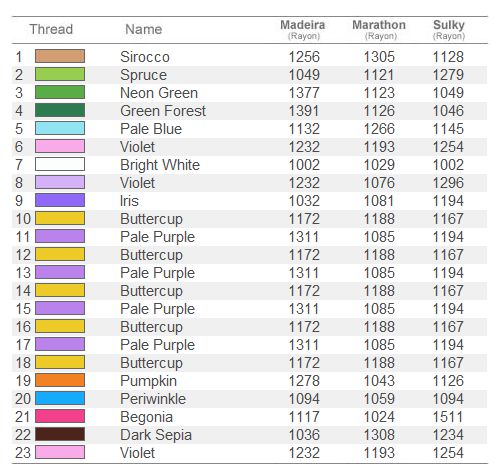Select Marathon code 1308 for Dark Sepia
The height and width of the screenshot is (474, 500).
point(379,435)
